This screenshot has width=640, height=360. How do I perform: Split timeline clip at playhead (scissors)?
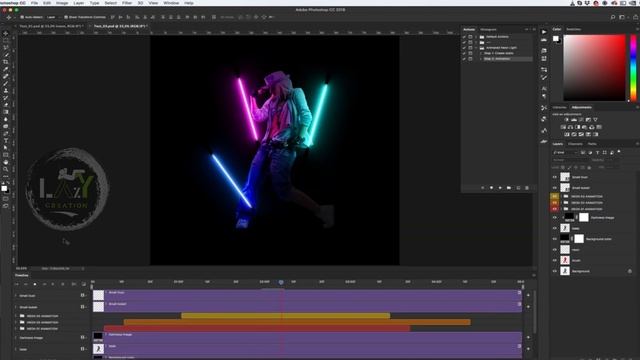(74, 284)
